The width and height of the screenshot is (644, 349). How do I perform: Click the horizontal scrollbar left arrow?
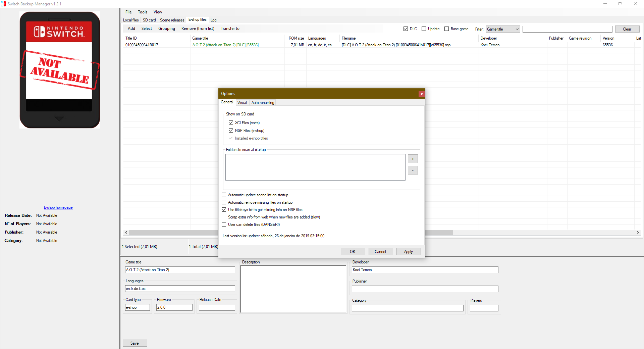click(x=126, y=233)
